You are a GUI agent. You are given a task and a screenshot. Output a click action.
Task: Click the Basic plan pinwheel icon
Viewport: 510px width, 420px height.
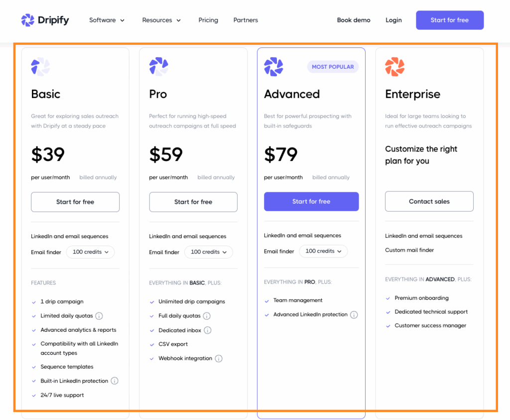[x=40, y=67]
